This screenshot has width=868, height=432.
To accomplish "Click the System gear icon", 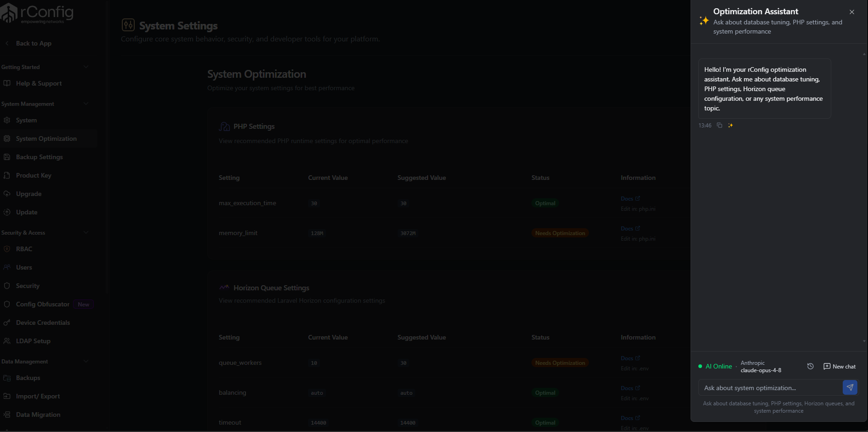I will pyautogui.click(x=7, y=120).
